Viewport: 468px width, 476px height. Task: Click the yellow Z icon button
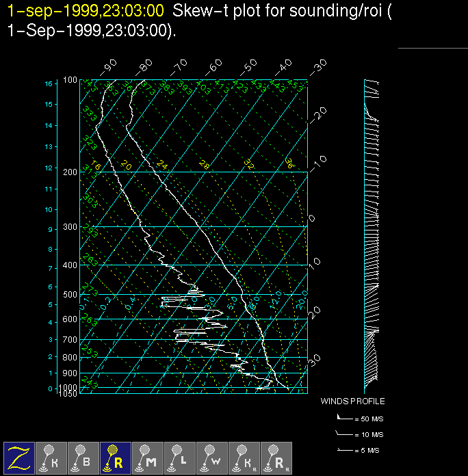(x=19, y=458)
